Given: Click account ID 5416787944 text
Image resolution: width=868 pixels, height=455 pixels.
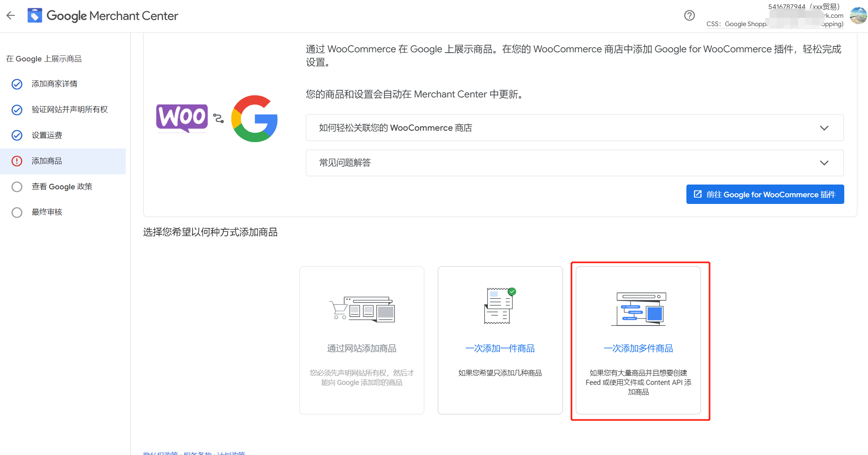Looking at the screenshot, I should point(787,6).
